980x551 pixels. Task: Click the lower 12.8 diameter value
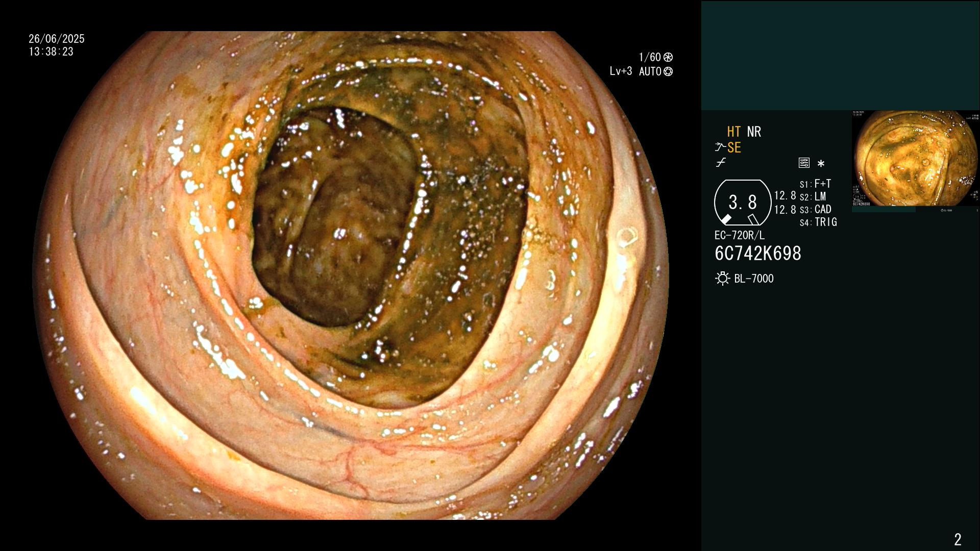click(x=785, y=209)
